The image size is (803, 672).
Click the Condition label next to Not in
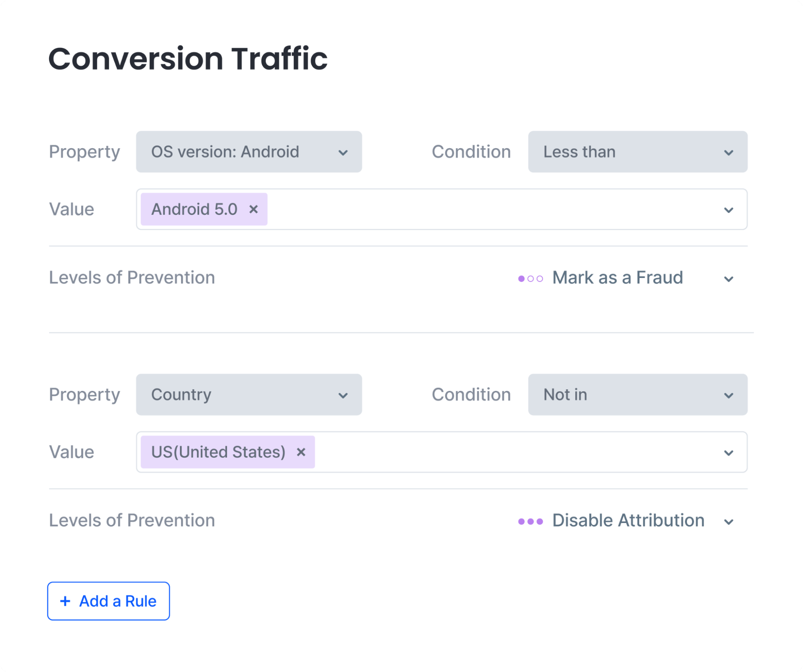(x=471, y=394)
